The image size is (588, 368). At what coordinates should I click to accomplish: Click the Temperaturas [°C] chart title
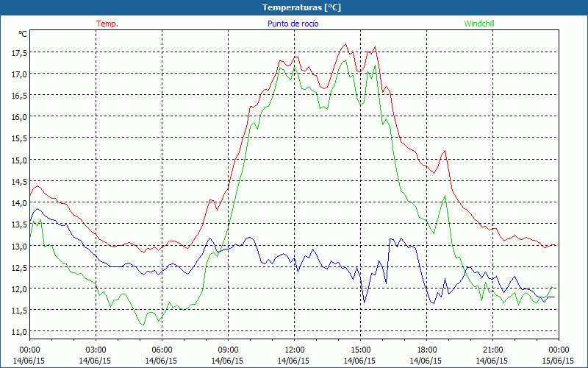click(x=301, y=7)
